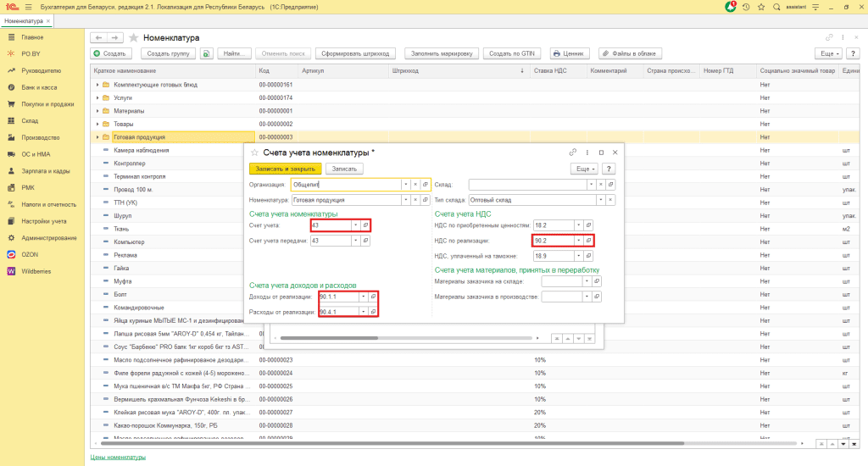The height and width of the screenshot is (466, 868).
Task: Star the Счета учета номенклатуры dialog
Action: click(254, 153)
